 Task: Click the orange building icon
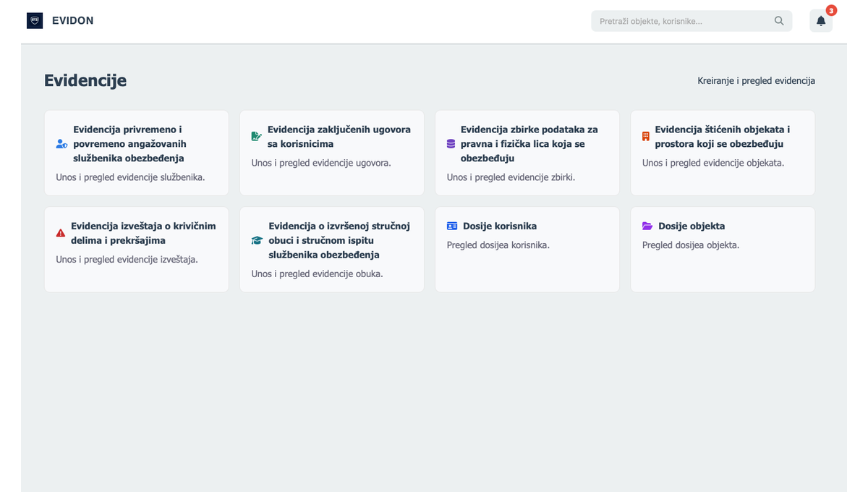point(646,136)
